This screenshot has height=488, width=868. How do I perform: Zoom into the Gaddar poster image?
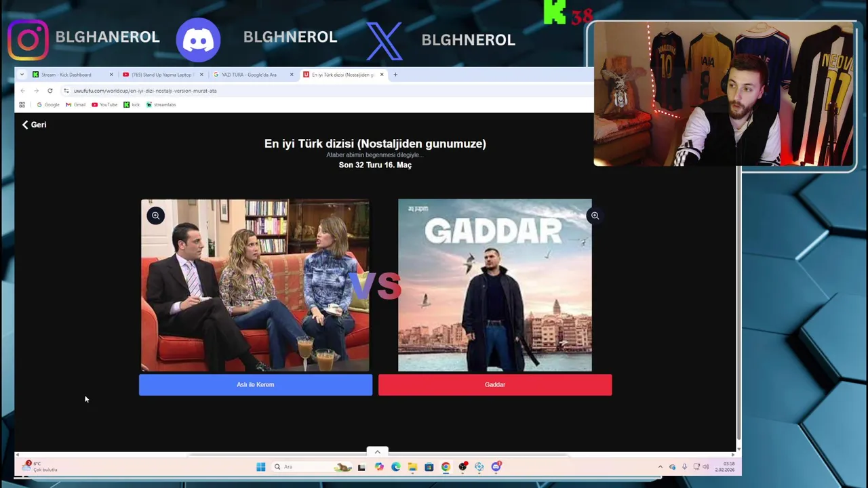point(595,216)
